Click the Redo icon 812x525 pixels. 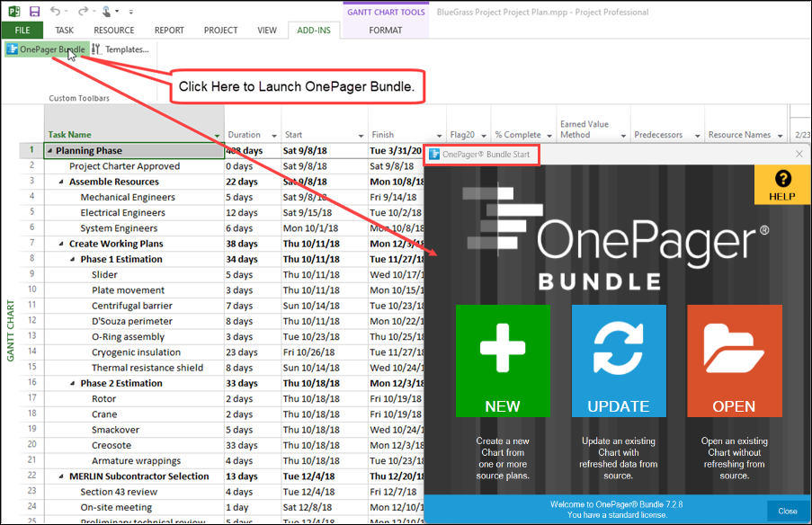(84, 10)
